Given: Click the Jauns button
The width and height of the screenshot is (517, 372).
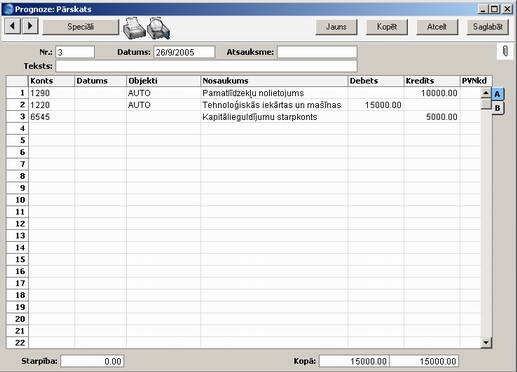Looking at the screenshot, I should 336,27.
